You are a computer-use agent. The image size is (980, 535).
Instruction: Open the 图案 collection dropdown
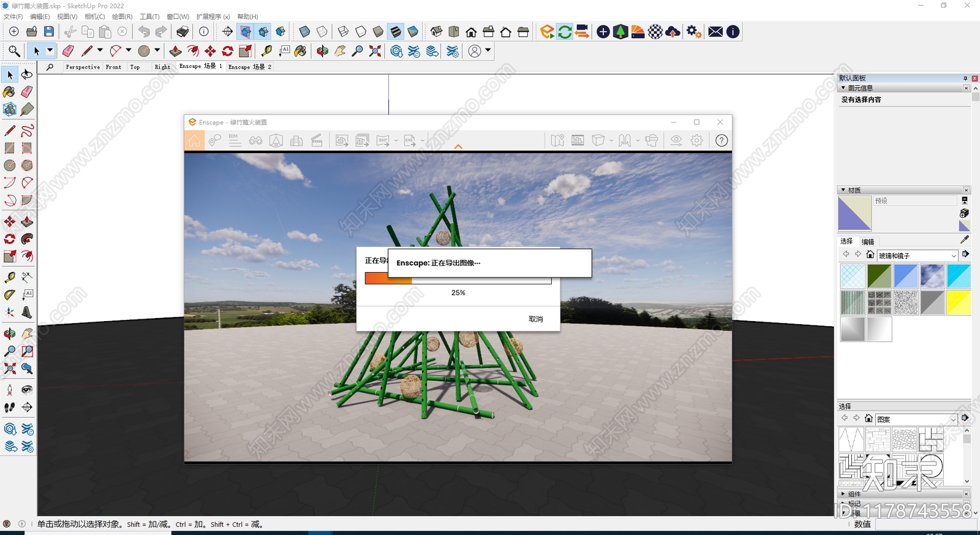tap(916, 419)
